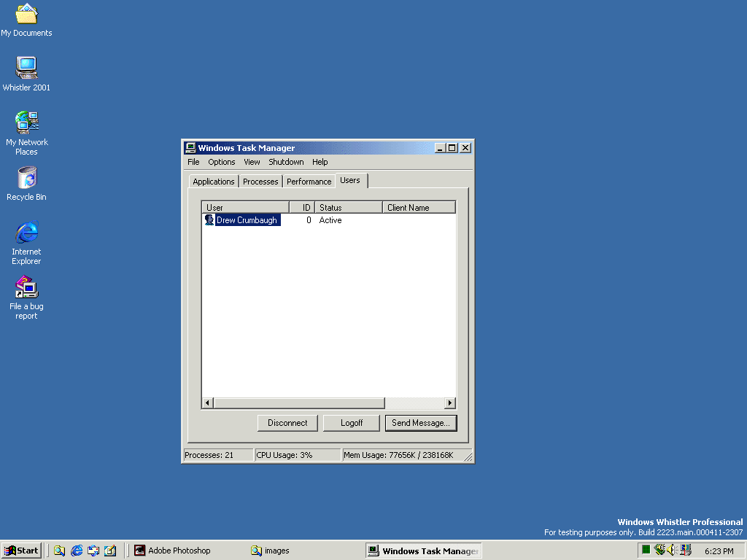
Task: Switch to the Processes tab
Action: [260, 182]
